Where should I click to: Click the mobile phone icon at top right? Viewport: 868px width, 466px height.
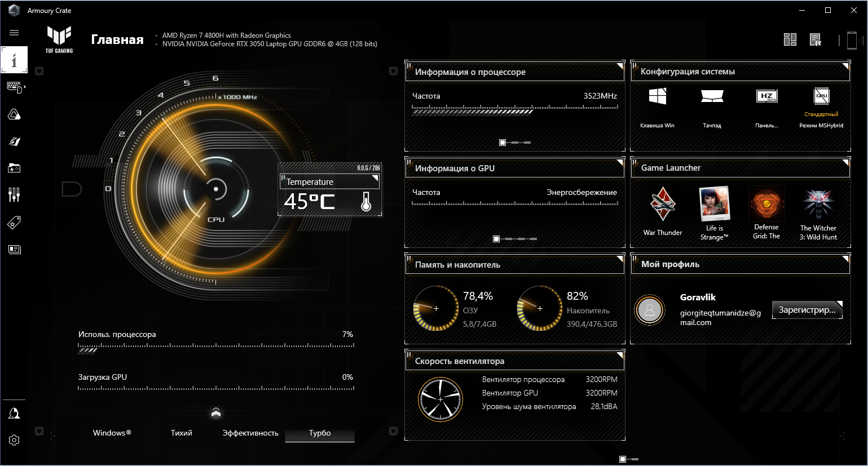(x=852, y=40)
